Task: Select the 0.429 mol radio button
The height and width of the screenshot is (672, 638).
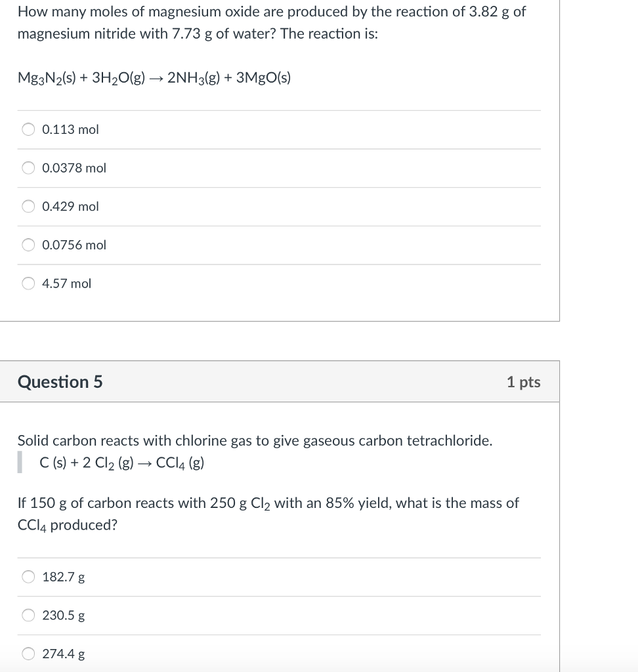Action: point(28,206)
